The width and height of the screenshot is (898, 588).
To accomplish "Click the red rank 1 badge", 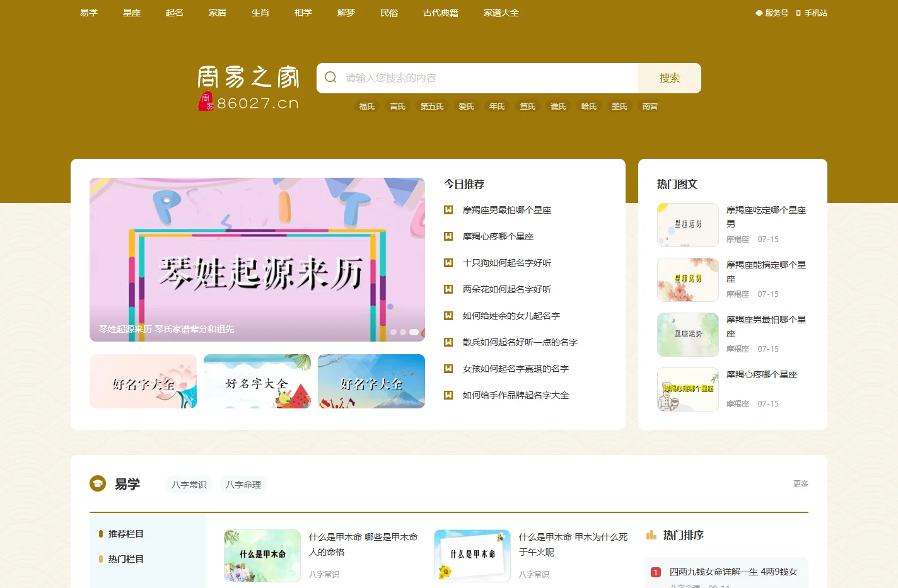I will pyautogui.click(x=656, y=572).
